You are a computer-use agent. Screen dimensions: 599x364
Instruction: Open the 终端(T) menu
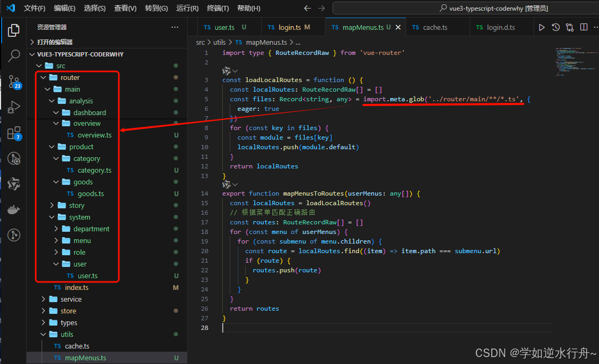218,8
